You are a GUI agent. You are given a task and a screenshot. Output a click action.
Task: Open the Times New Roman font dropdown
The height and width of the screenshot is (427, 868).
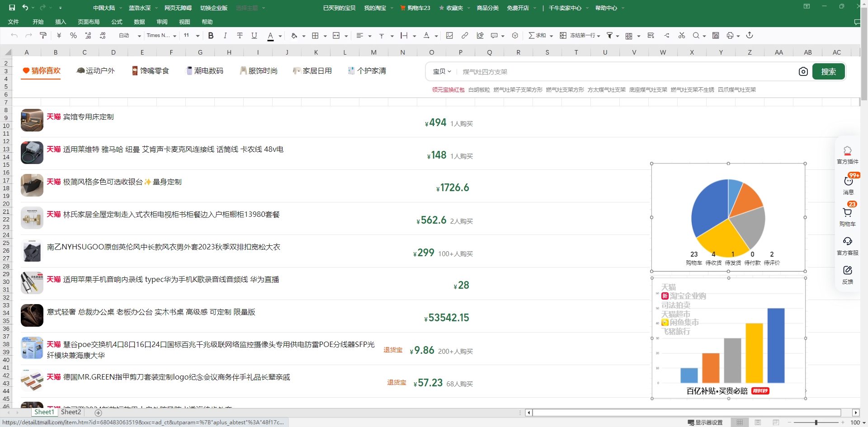point(161,35)
